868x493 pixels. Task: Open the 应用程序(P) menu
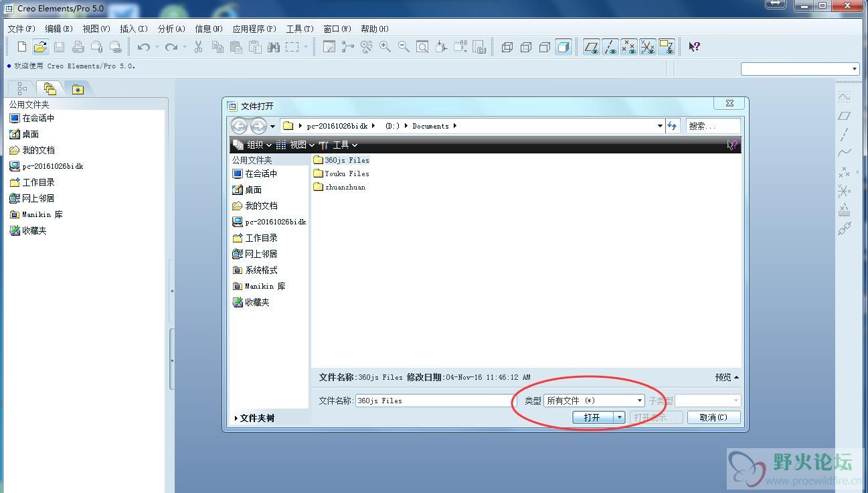[254, 29]
